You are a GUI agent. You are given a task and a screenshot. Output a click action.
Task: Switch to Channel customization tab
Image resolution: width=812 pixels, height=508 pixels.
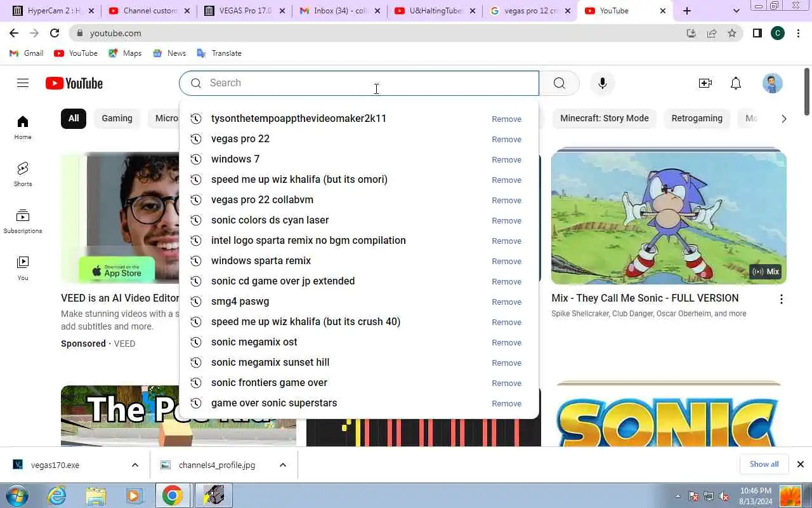(x=148, y=11)
